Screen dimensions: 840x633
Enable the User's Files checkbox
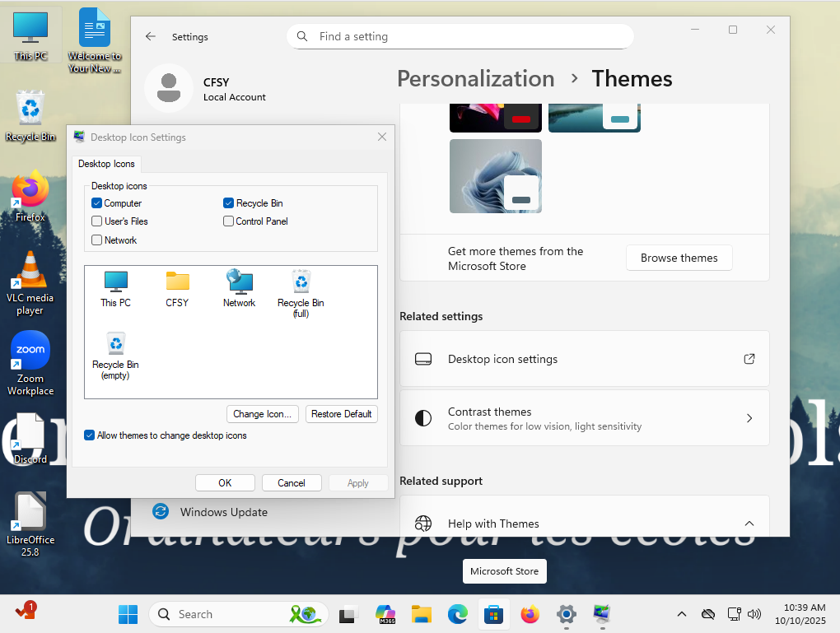[97, 221]
